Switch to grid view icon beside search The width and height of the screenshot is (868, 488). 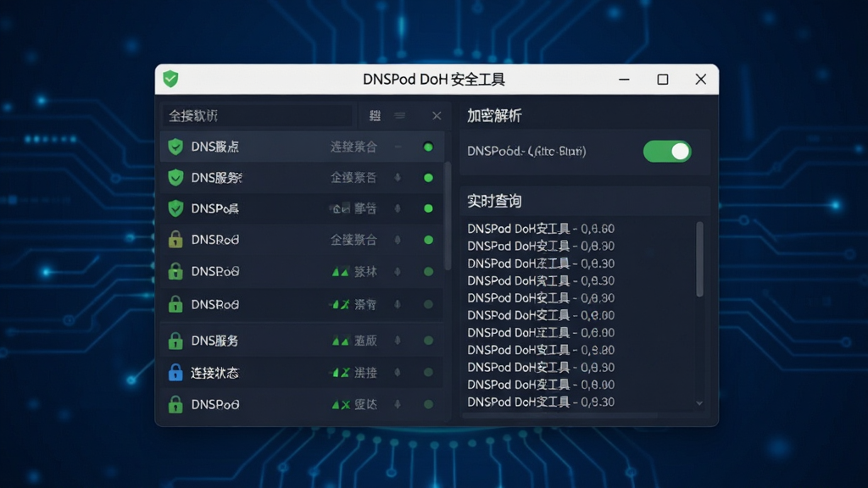click(375, 115)
